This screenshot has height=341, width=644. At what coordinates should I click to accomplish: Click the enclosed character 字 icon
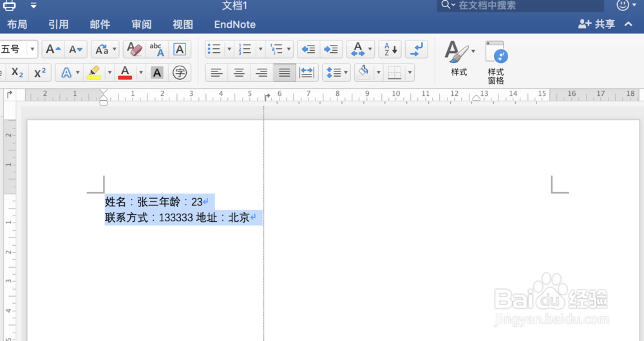[180, 73]
